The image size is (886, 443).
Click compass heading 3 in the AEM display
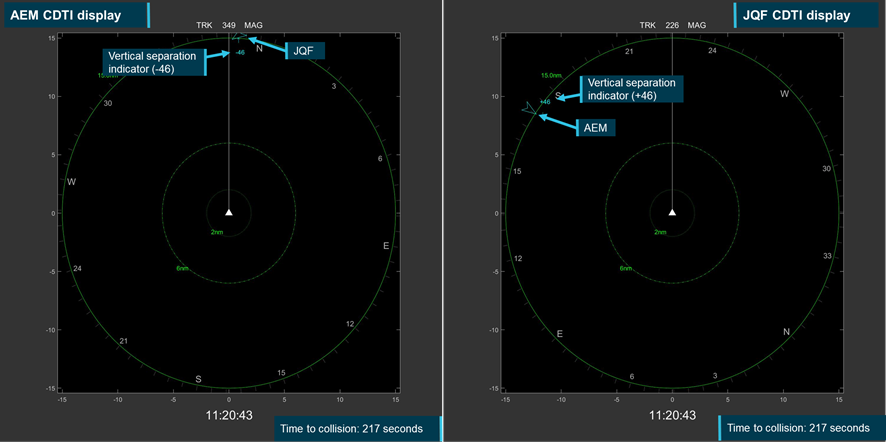coord(334,86)
